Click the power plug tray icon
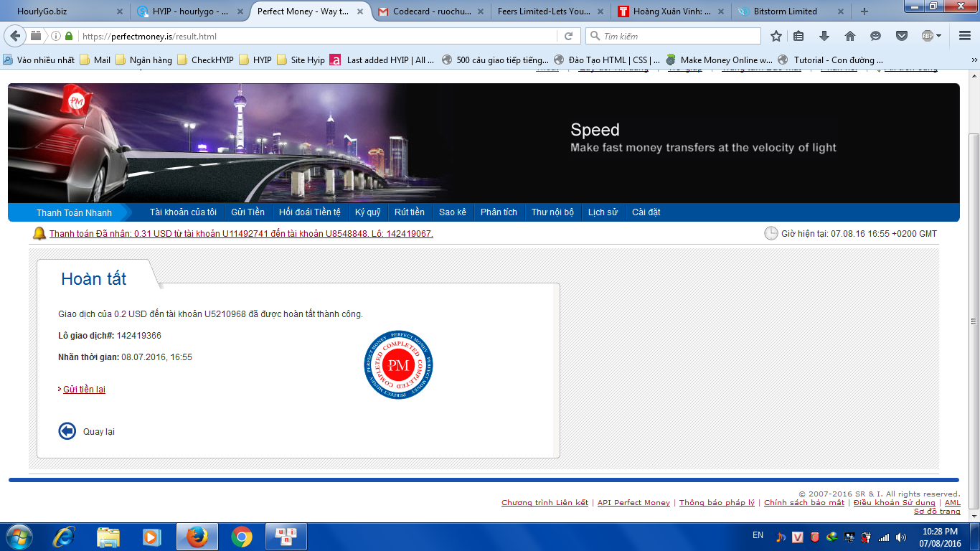The height and width of the screenshot is (551, 980). pos(867,537)
